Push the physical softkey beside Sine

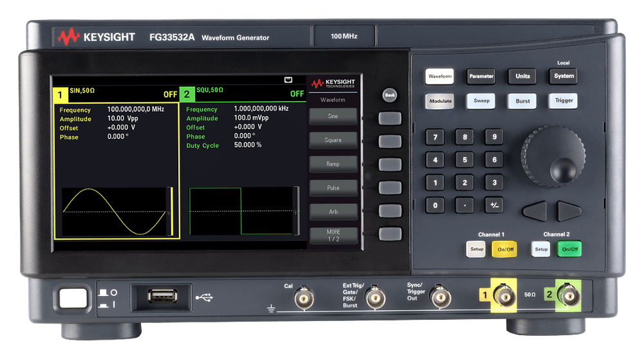click(x=390, y=118)
